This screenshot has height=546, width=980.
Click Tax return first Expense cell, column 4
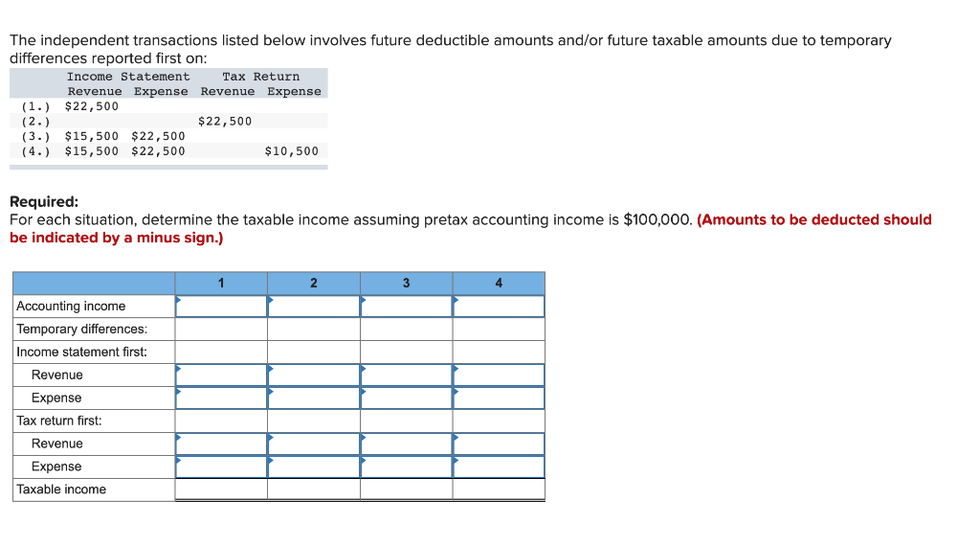(499, 467)
